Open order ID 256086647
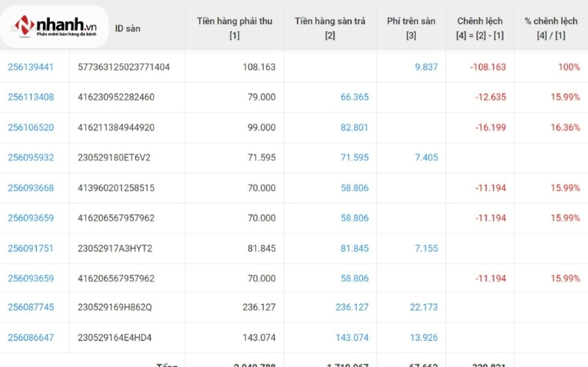Screen dimensions: 588x367 click(x=31, y=337)
